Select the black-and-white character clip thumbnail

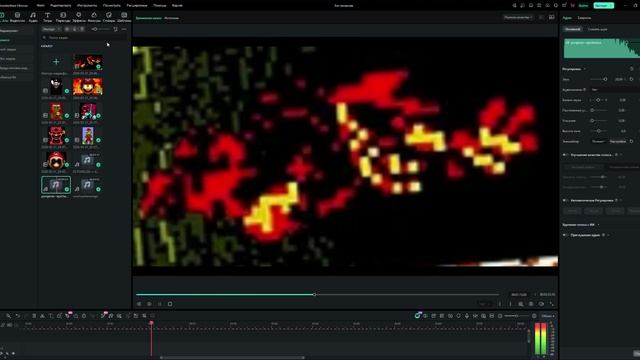pos(56,86)
